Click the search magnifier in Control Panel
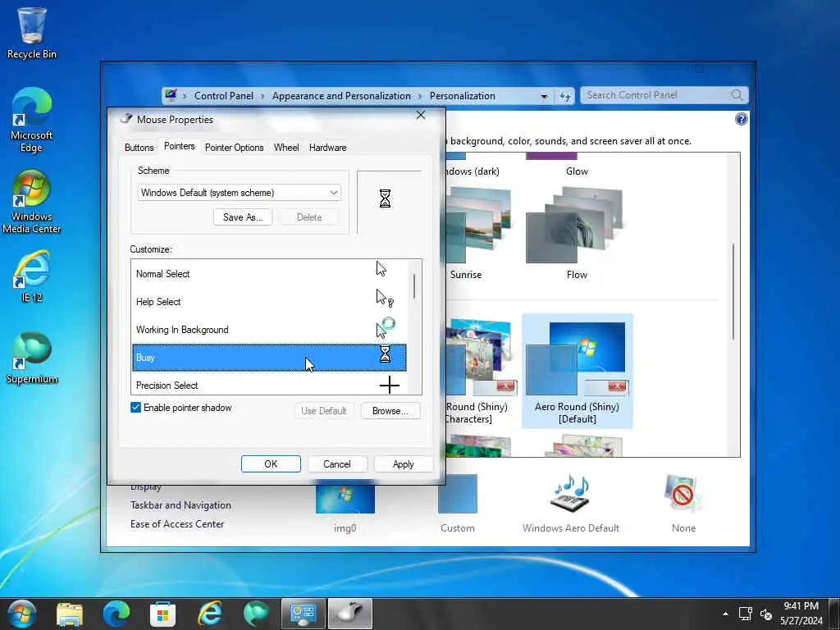Screen dimensions: 840x630 [x=737, y=95]
